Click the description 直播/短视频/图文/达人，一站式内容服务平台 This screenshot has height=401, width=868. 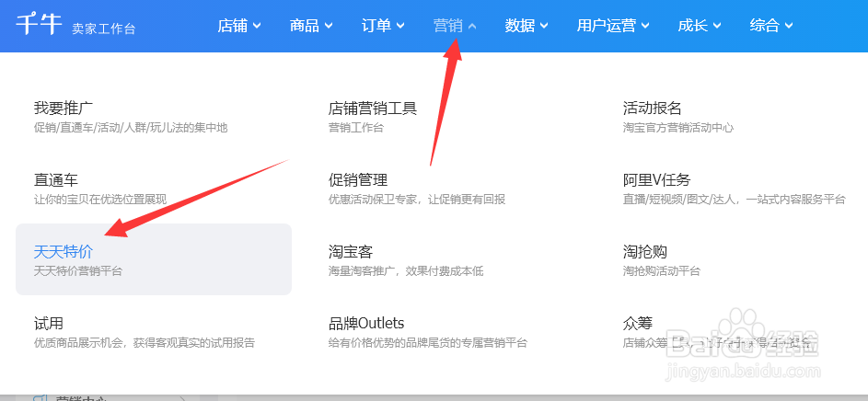click(x=734, y=200)
